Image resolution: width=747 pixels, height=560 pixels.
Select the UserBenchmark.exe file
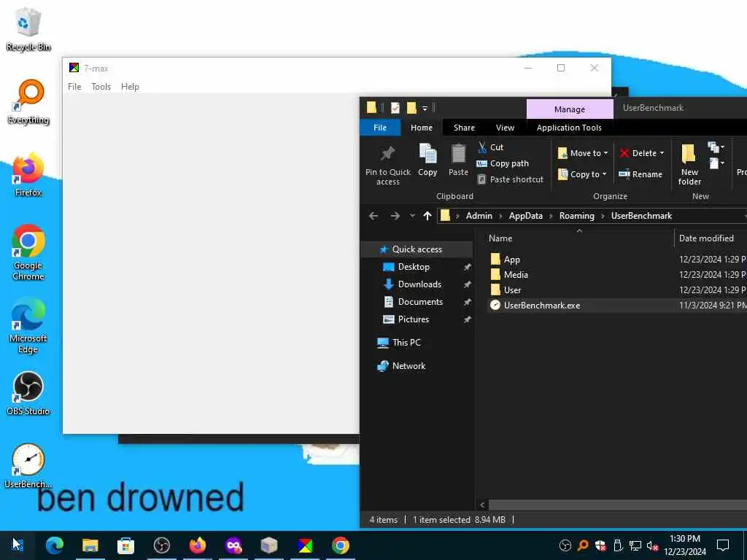point(542,306)
